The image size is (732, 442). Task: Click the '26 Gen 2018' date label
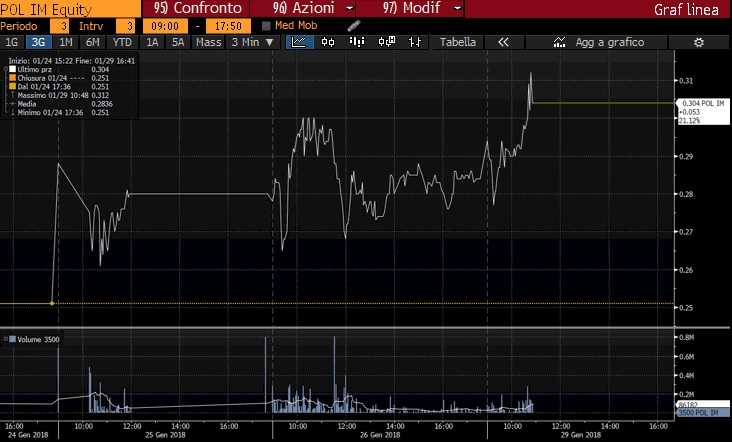[x=380, y=435]
